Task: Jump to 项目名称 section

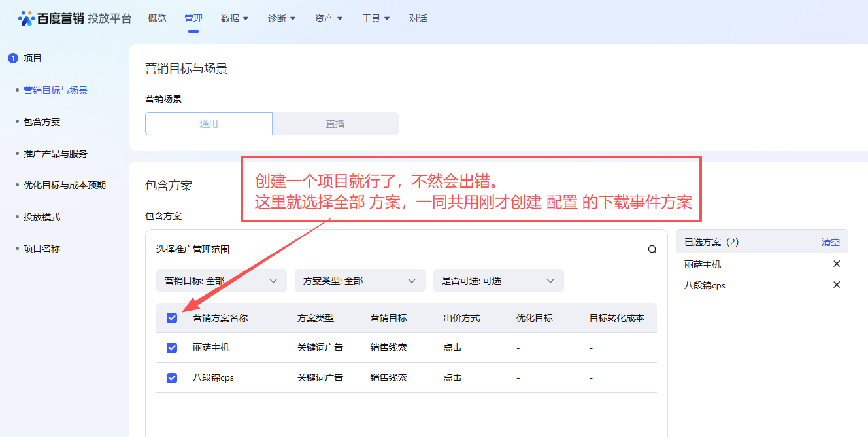Action: (42, 249)
